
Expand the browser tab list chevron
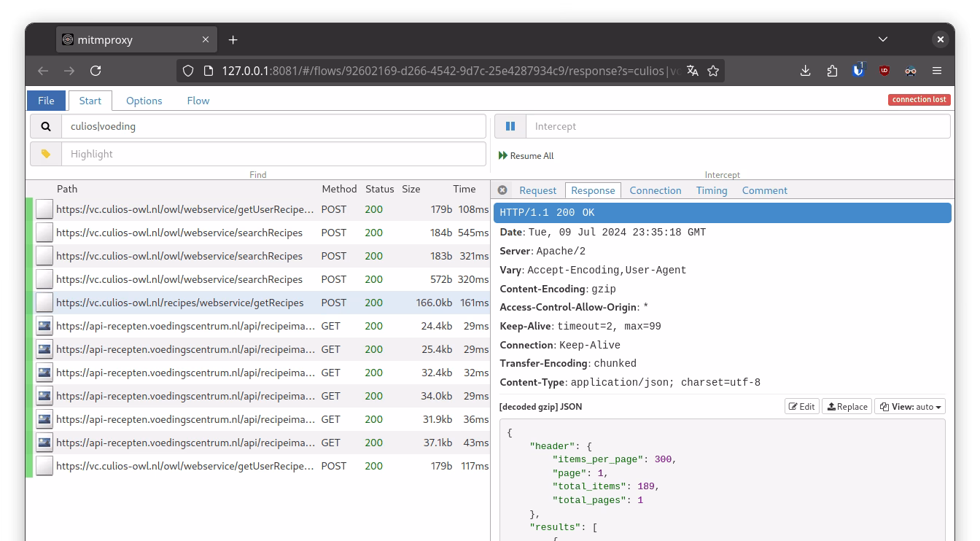[883, 39]
